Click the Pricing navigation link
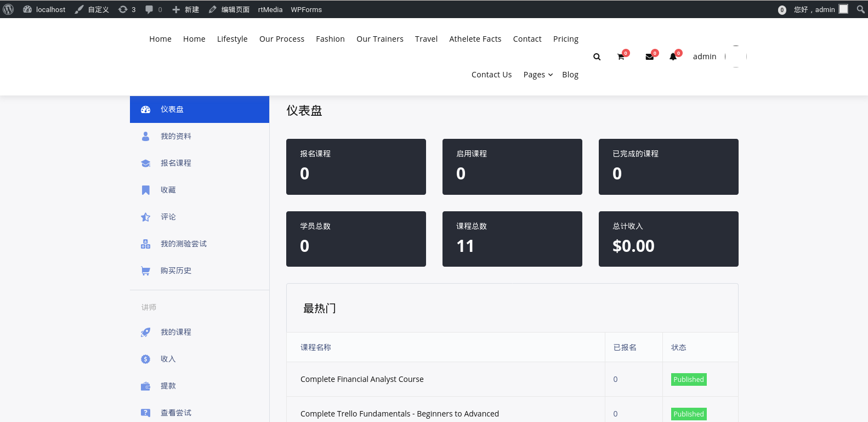 click(565, 39)
